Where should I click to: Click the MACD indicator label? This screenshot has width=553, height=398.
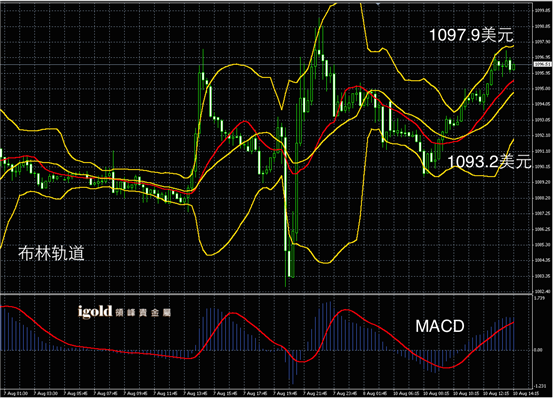(x=440, y=326)
